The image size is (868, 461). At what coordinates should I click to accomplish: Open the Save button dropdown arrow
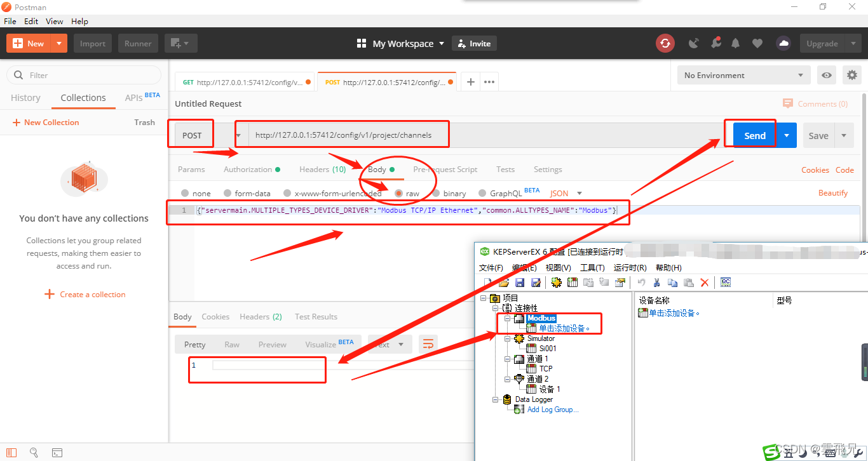(844, 135)
